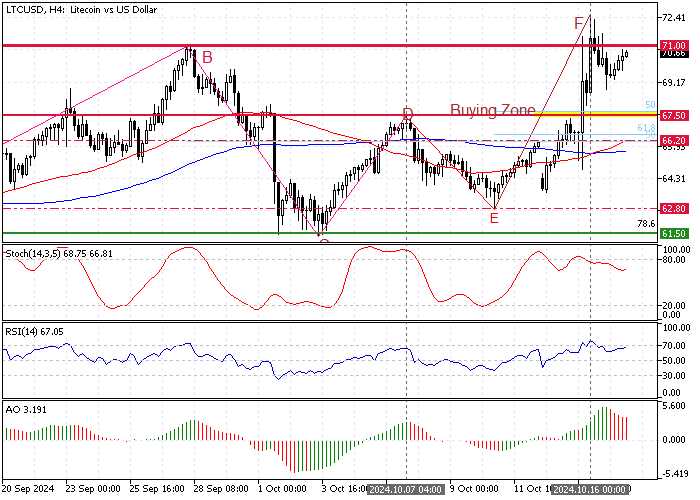Click the 20 Sep 2024 date label
Screen dimensions: 700x500
[28, 489]
